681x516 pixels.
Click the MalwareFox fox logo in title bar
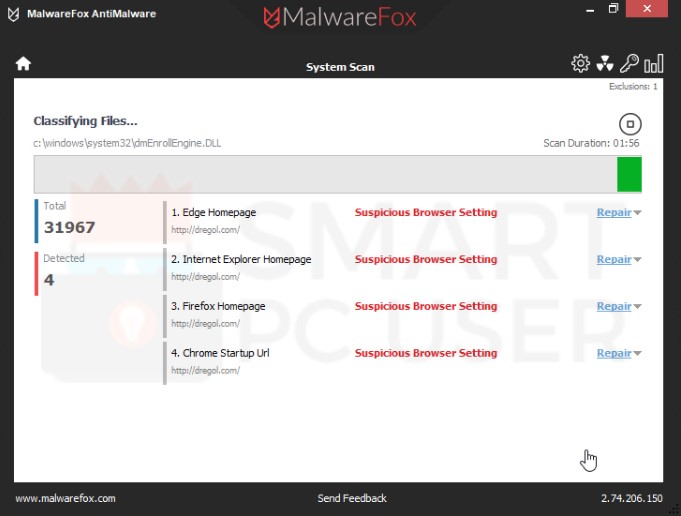(x=14, y=14)
